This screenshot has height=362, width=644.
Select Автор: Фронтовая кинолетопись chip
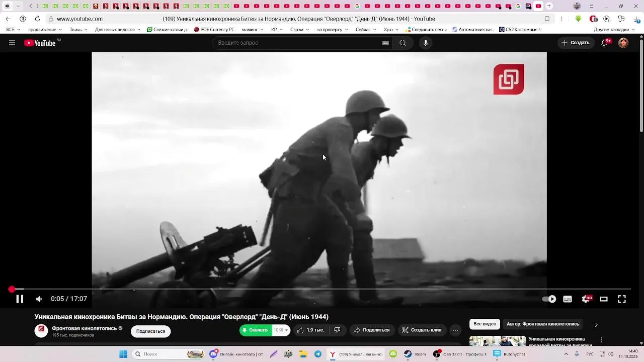pyautogui.click(x=543, y=324)
